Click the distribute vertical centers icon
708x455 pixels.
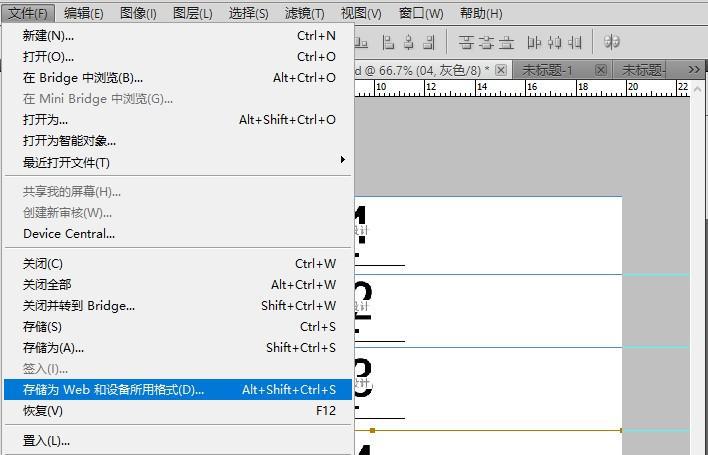pos(486,42)
